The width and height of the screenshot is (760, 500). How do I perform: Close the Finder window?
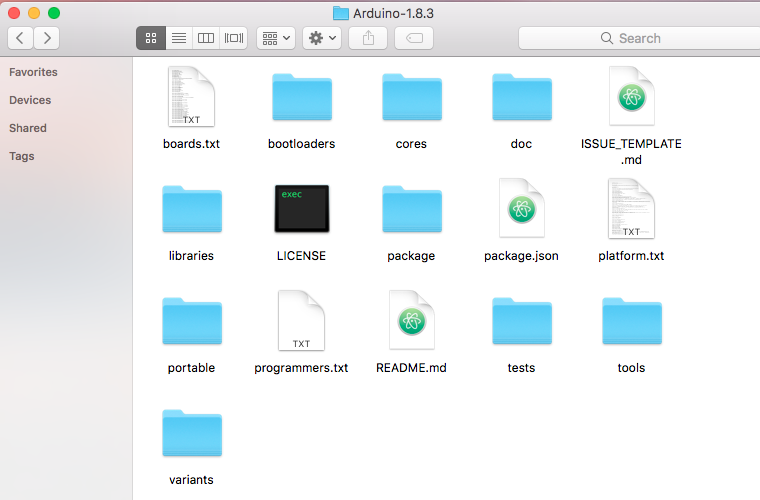tap(14, 13)
